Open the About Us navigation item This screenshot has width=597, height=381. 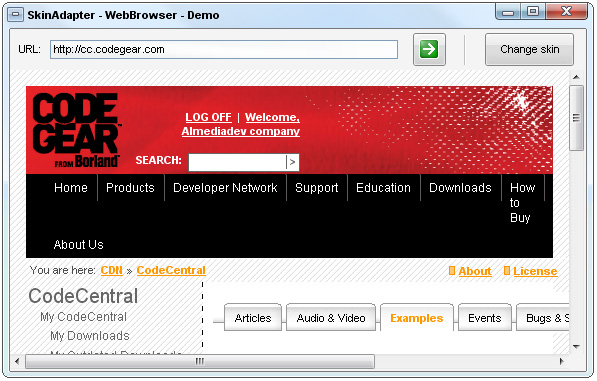point(78,244)
